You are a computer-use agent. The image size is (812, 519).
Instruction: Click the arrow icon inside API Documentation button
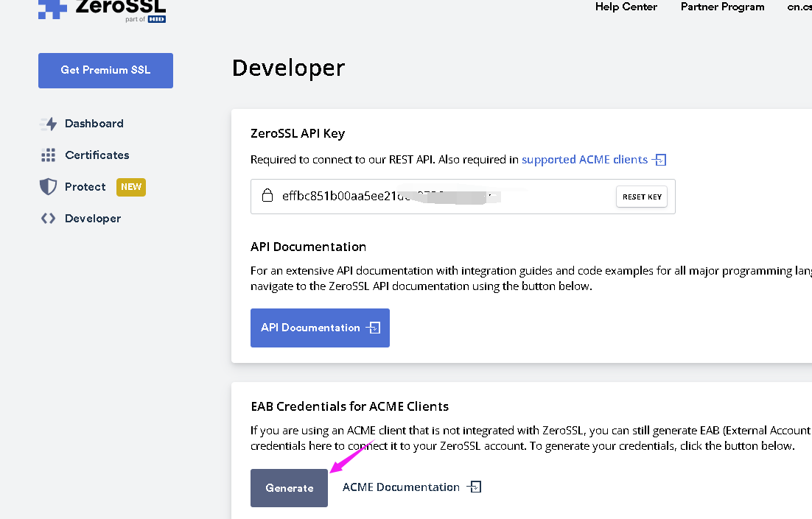click(x=374, y=328)
